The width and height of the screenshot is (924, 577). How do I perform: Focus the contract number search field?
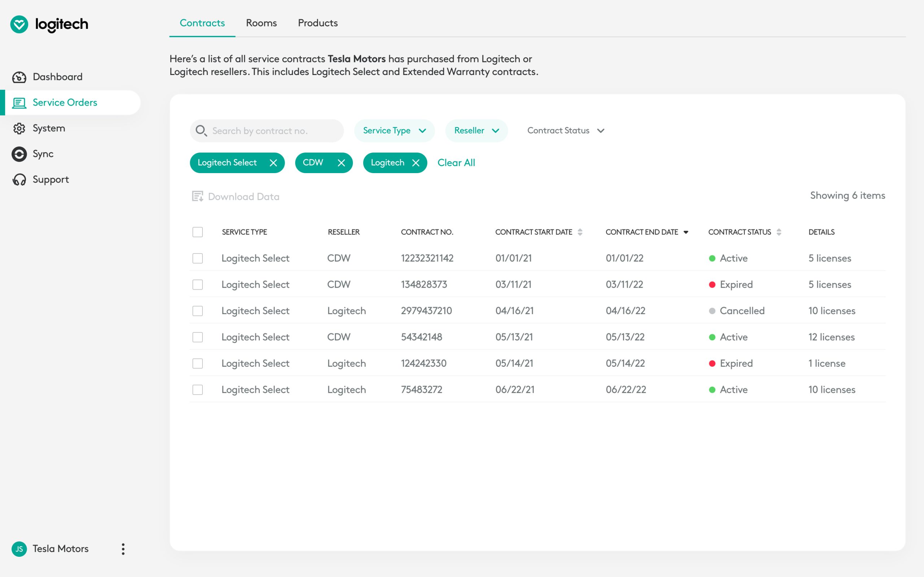[267, 131]
